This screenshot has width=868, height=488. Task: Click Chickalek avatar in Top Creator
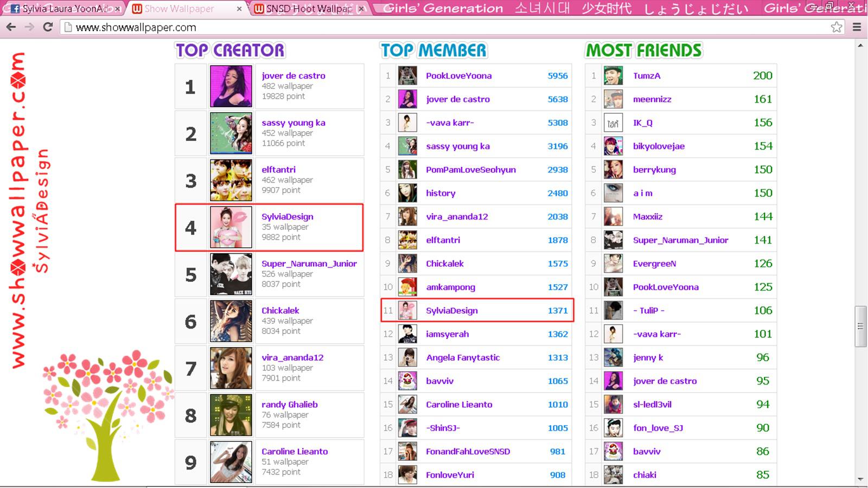point(231,321)
